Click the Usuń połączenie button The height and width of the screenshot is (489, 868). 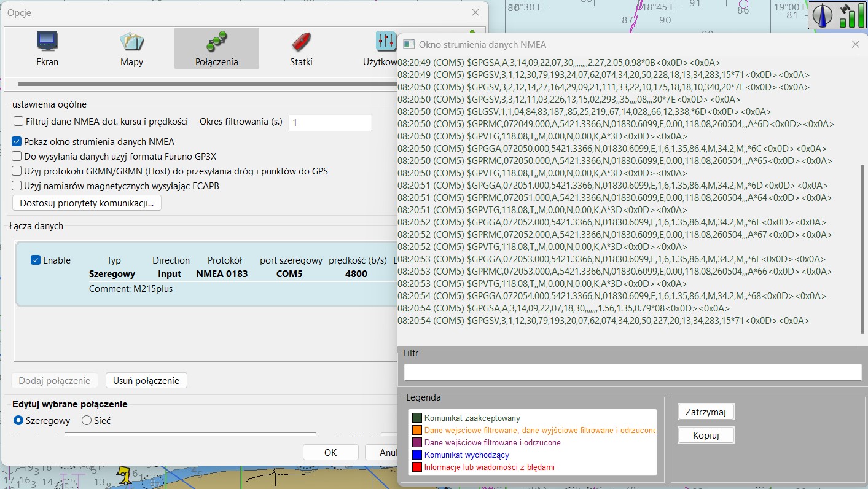coord(146,380)
